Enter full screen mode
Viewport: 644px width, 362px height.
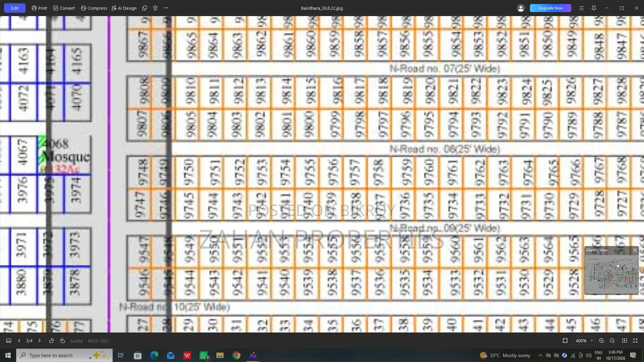(635, 341)
